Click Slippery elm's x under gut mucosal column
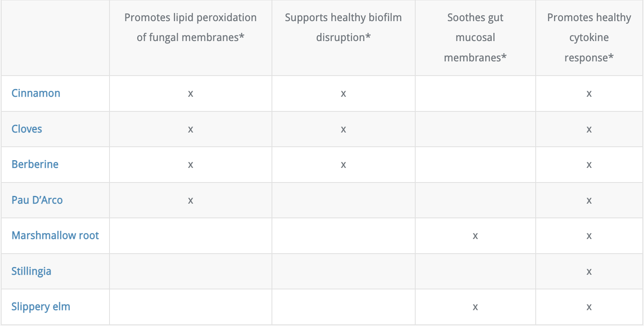This screenshot has width=644, height=326. (x=475, y=307)
